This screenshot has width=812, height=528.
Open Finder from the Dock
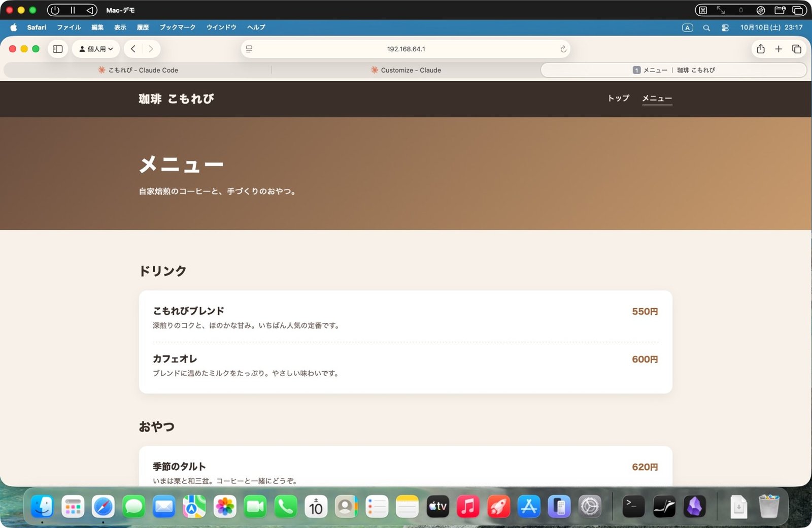tap(42, 506)
